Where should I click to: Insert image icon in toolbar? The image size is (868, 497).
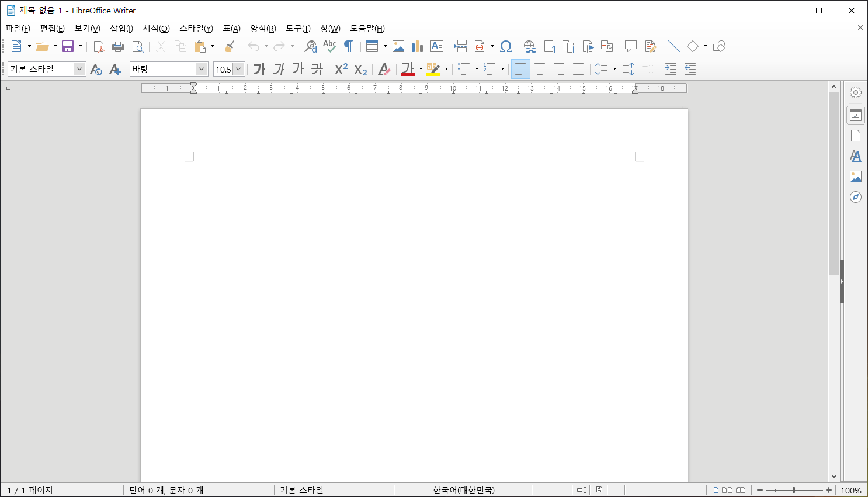[x=398, y=46]
